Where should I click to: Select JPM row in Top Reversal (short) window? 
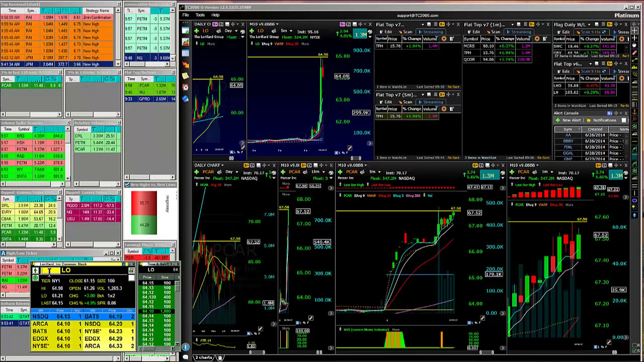58,64
